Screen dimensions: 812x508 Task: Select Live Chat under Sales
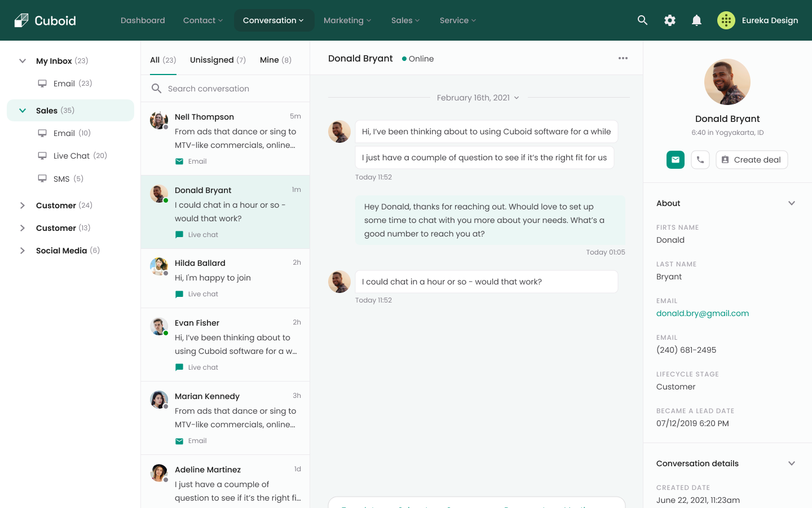72,156
